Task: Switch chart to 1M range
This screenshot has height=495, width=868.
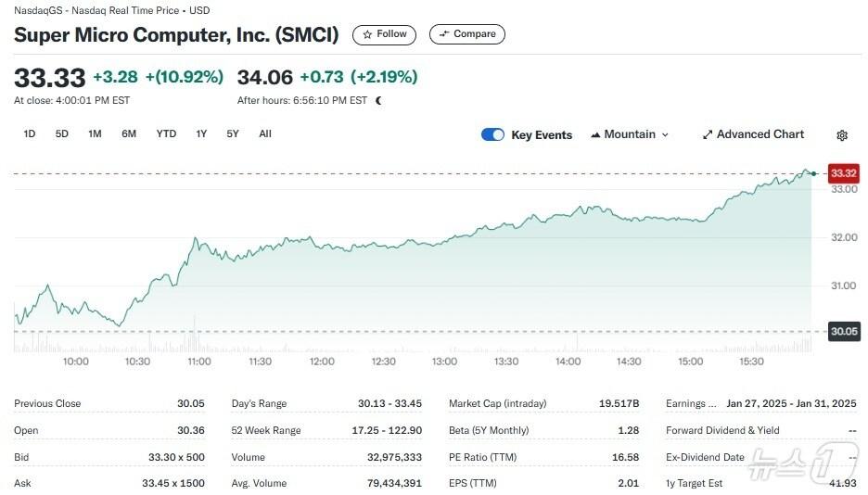Action: coord(95,133)
